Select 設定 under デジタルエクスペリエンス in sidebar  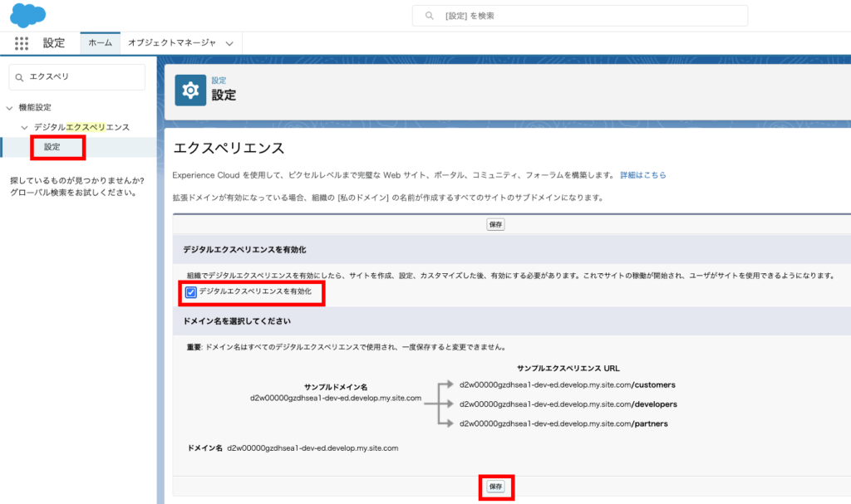point(52,147)
